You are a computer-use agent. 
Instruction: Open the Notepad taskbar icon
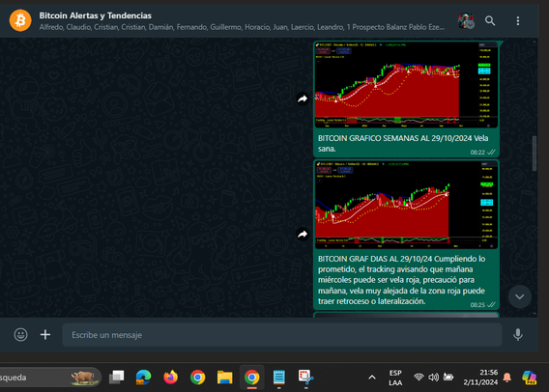(x=279, y=378)
